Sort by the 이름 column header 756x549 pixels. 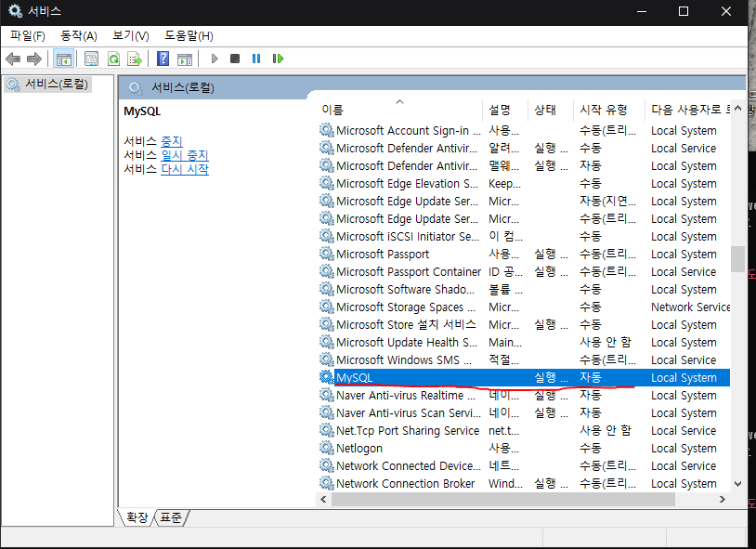[399, 110]
